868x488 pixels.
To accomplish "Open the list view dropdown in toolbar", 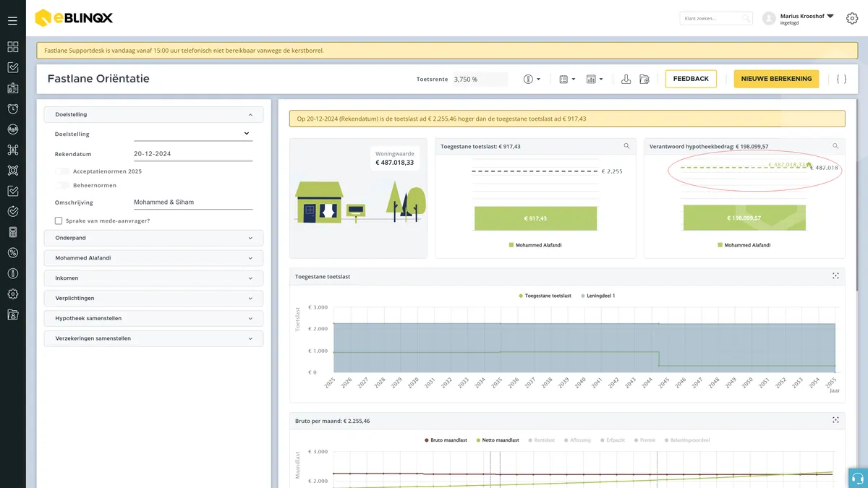I will [567, 79].
